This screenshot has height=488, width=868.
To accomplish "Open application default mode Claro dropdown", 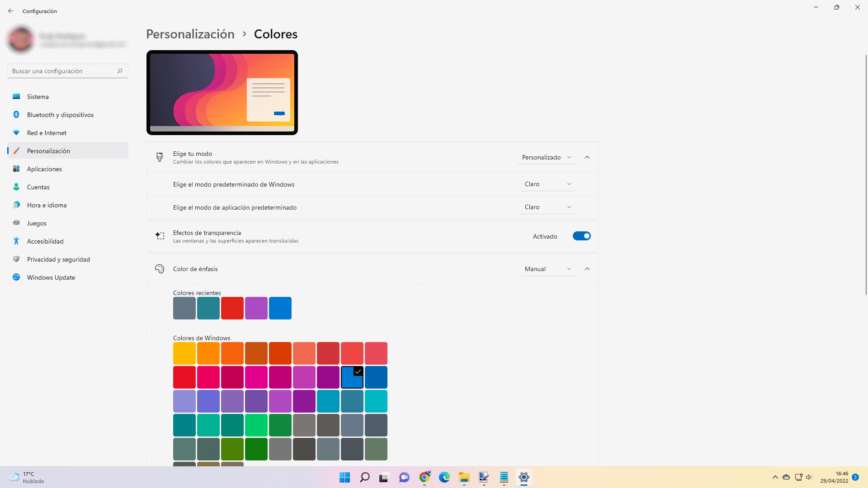I will pyautogui.click(x=548, y=207).
